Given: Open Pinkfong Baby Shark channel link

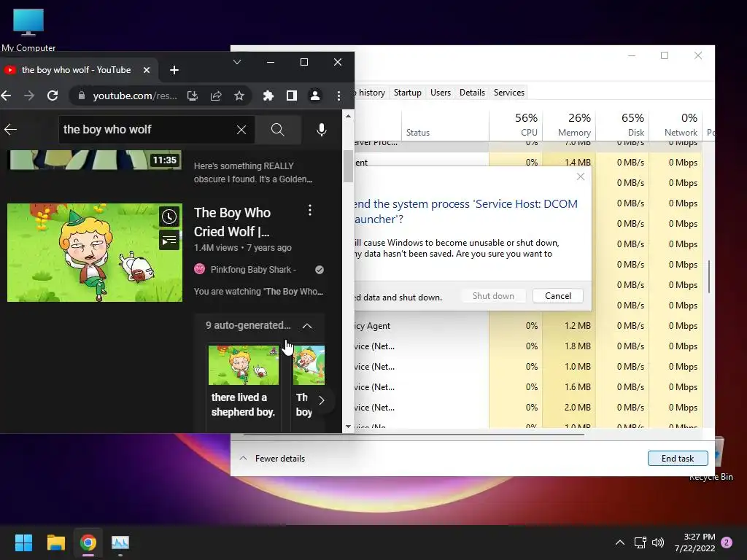Looking at the screenshot, I should [253, 270].
